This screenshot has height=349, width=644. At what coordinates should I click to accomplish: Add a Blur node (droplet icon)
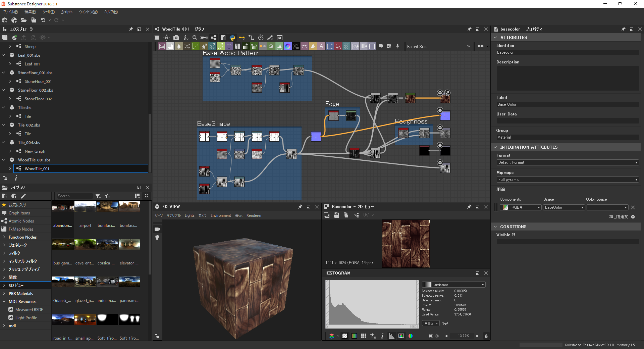tap(179, 46)
